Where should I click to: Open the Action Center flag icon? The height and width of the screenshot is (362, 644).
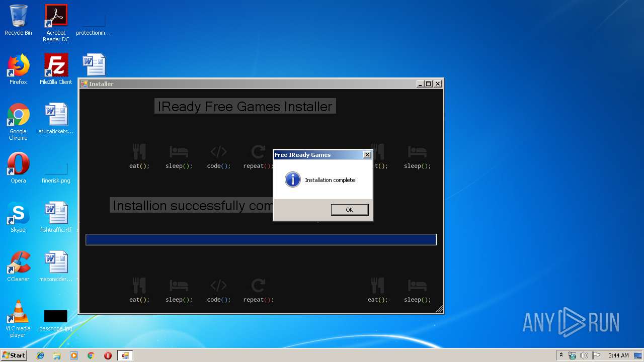[x=596, y=355]
